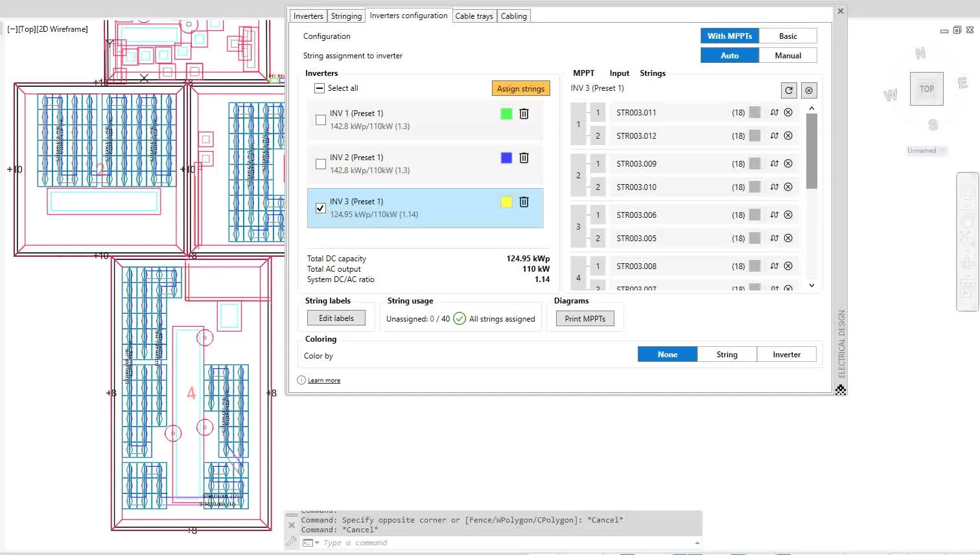Remove string STR003.011 from MPPT 1
Viewport: 980px width, 555px height.
(x=788, y=112)
